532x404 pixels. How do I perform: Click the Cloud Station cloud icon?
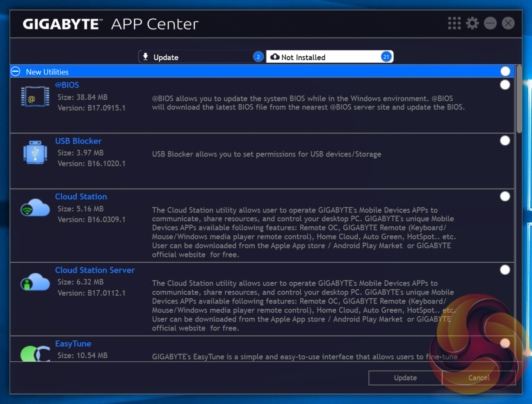click(35, 208)
